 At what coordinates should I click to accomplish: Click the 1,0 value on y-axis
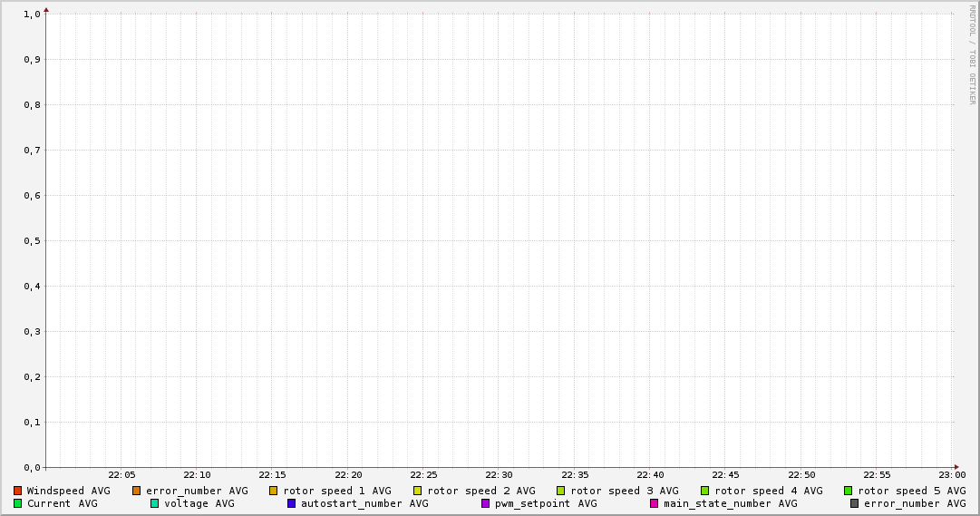tap(32, 15)
